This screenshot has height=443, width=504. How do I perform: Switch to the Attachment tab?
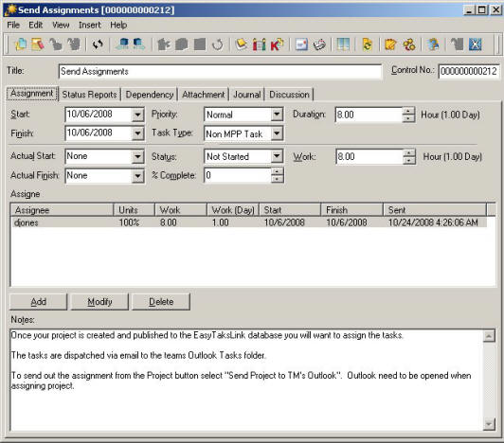(203, 95)
